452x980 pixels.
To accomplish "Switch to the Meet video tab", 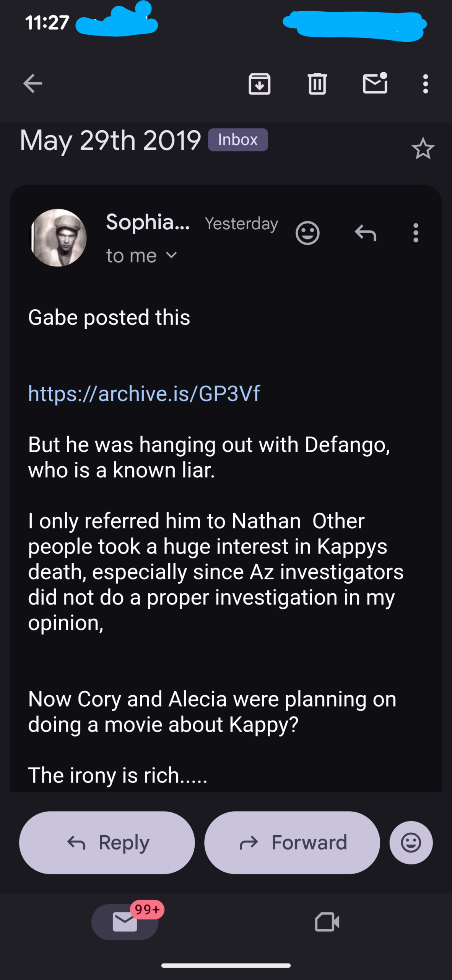I will [327, 921].
